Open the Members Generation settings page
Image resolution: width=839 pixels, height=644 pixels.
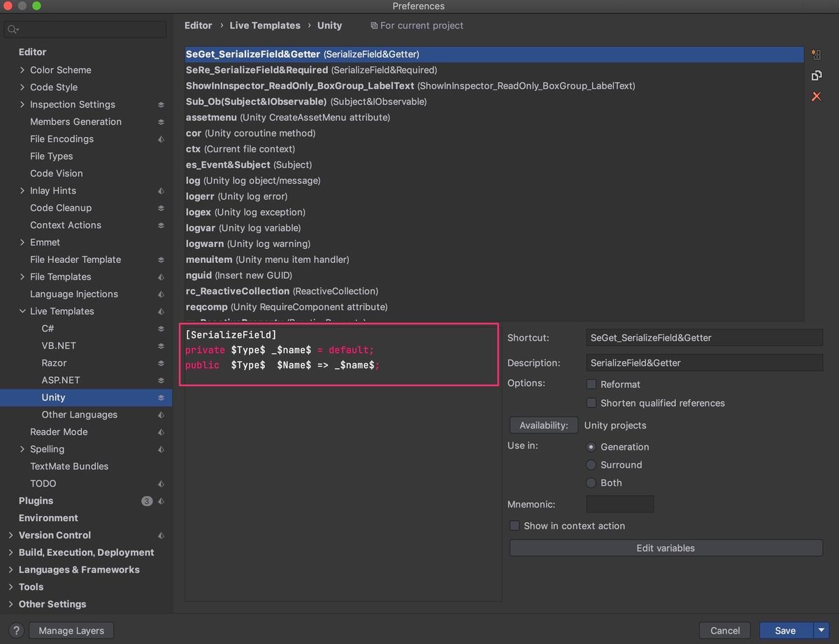(x=76, y=122)
